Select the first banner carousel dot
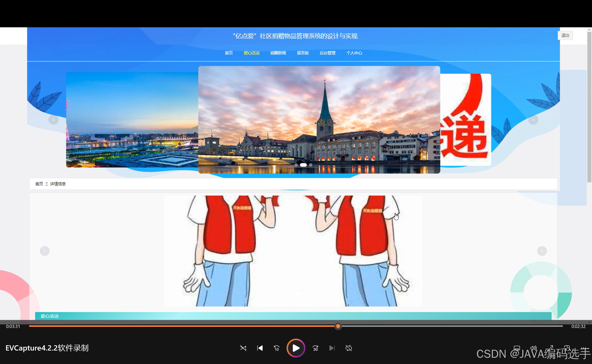 (296, 165)
